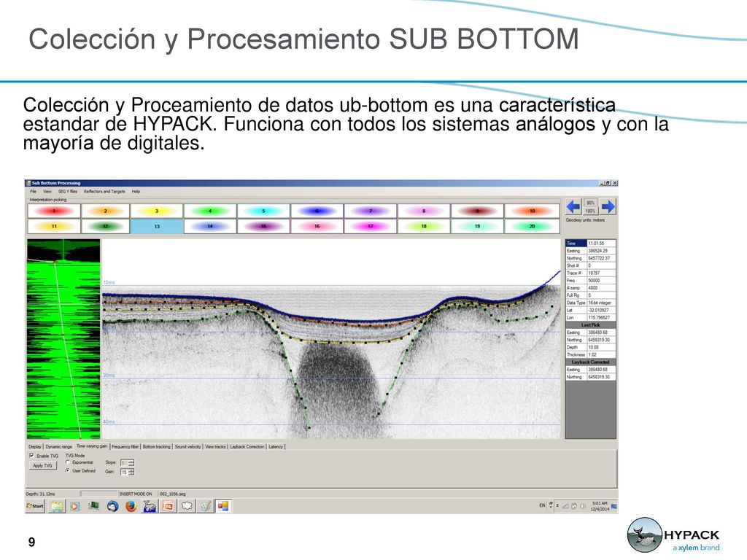The width and height of the screenshot is (747, 560).
Task: Open the file explorer taskbar icon
Action: pos(57,506)
